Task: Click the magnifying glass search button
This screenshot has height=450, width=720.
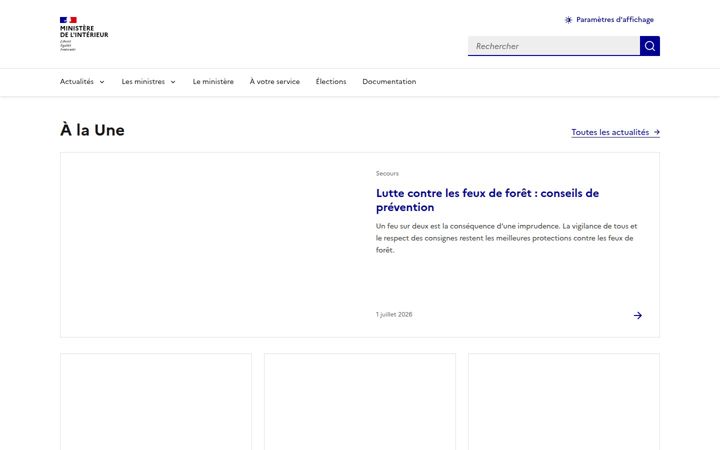Action: [x=650, y=46]
